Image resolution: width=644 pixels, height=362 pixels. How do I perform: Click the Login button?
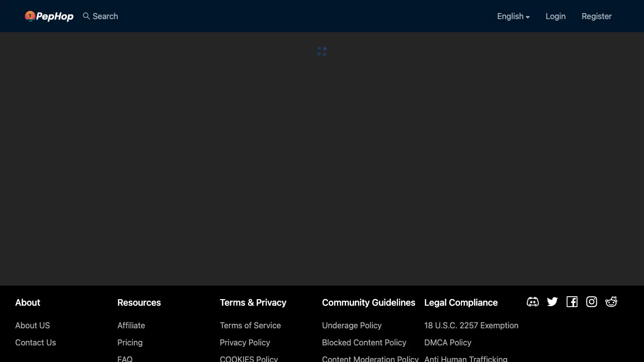pyautogui.click(x=555, y=16)
